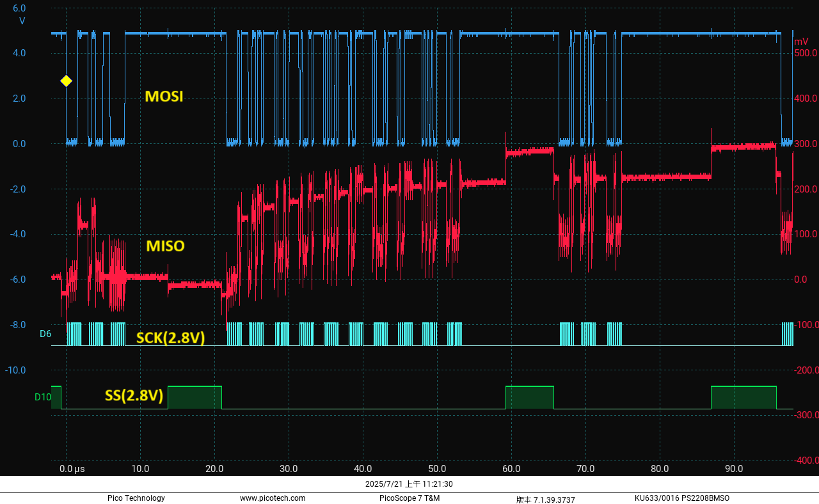
Task: Click the Pico Technology footer text
Action: (136, 498)
